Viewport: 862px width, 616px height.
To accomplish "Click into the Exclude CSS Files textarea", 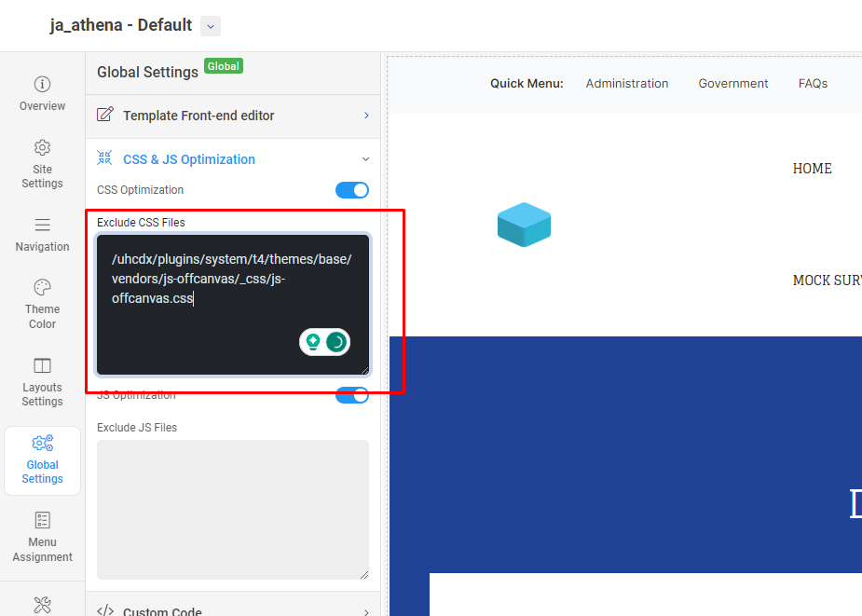I will (233, 305).
